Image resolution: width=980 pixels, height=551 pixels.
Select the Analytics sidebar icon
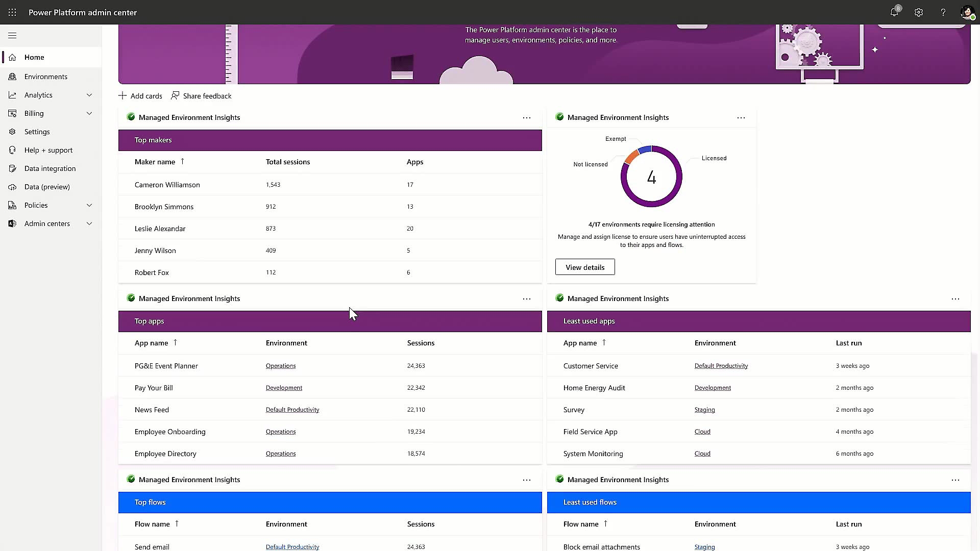coord(12,95)
